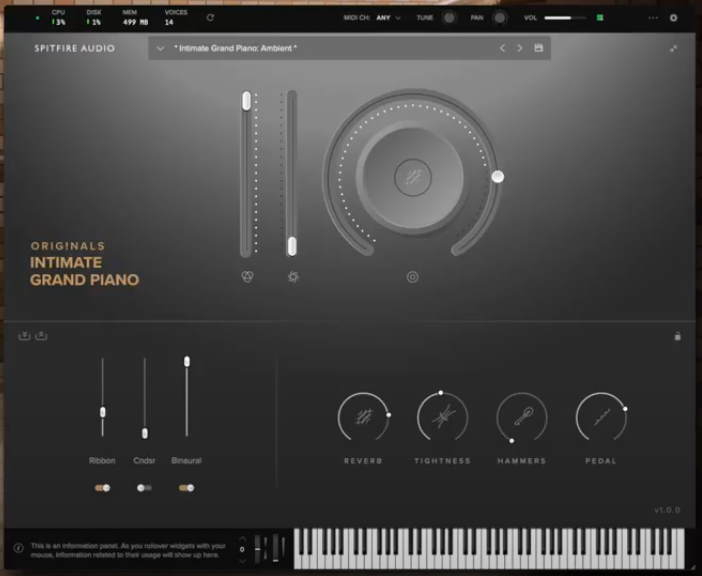Click the center of the large reverb knob
The height and width of the screenshot is (576, 702).
click(x=413, y=177)
